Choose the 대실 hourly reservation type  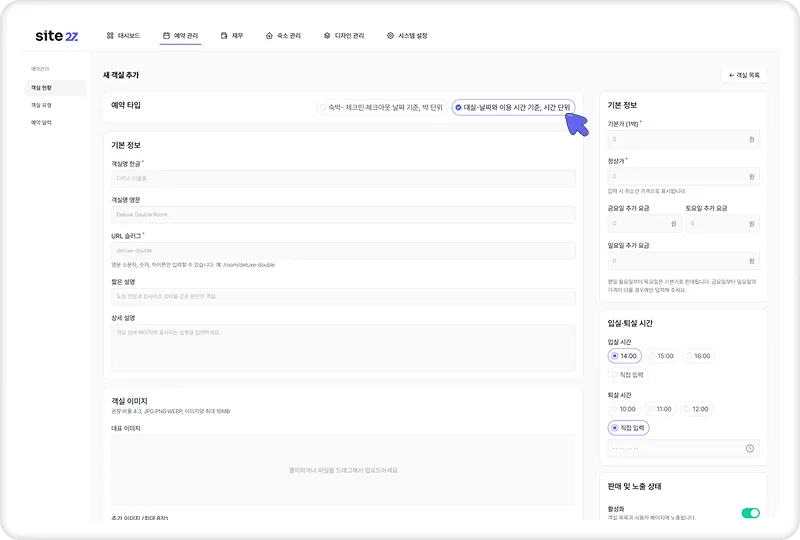(x=513, y=108)
